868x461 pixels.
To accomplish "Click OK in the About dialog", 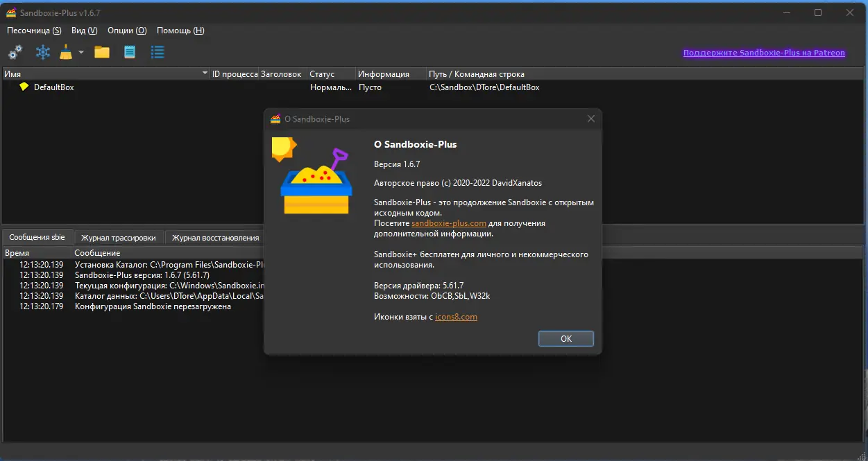I will (566, 338).
